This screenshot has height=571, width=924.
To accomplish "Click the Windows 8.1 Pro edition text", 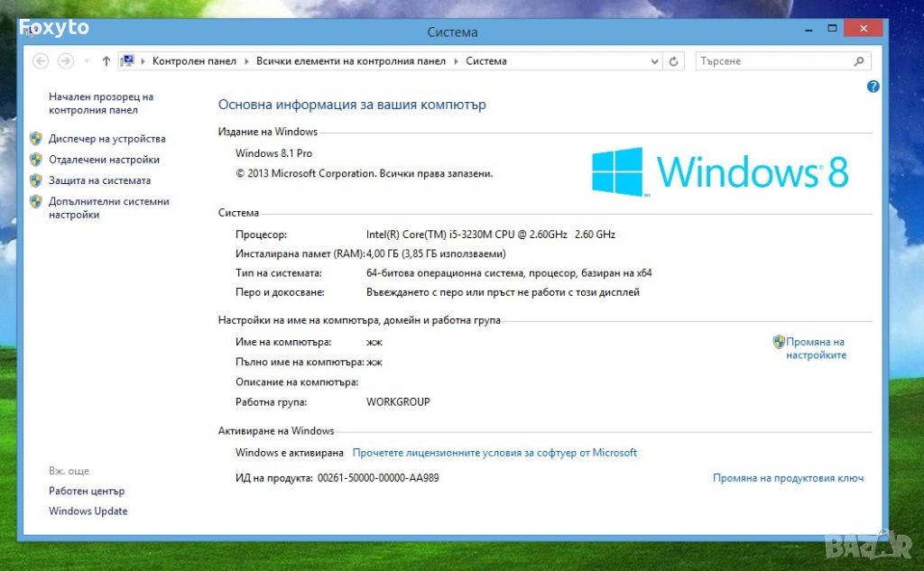I will (x=273, y=153).
